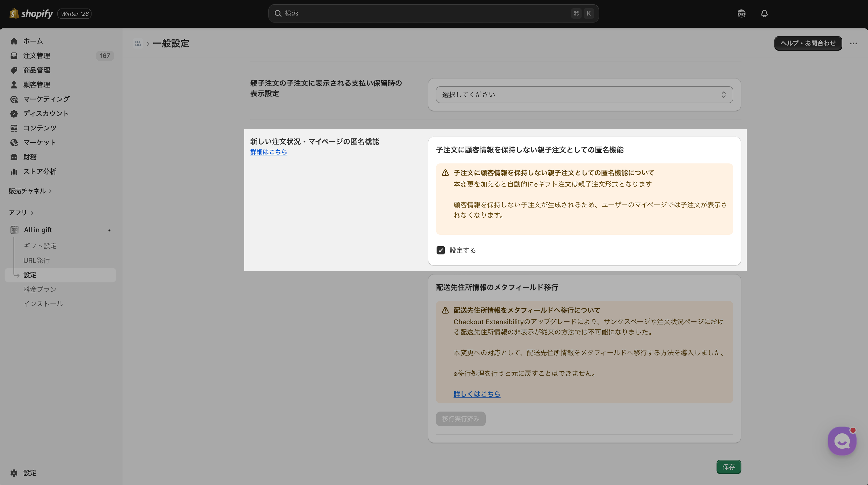The height and width of the screenshot is (485, 868).
Task: Open 注文管理 (Orders) via its inbox icon
Action: point(14,56)
